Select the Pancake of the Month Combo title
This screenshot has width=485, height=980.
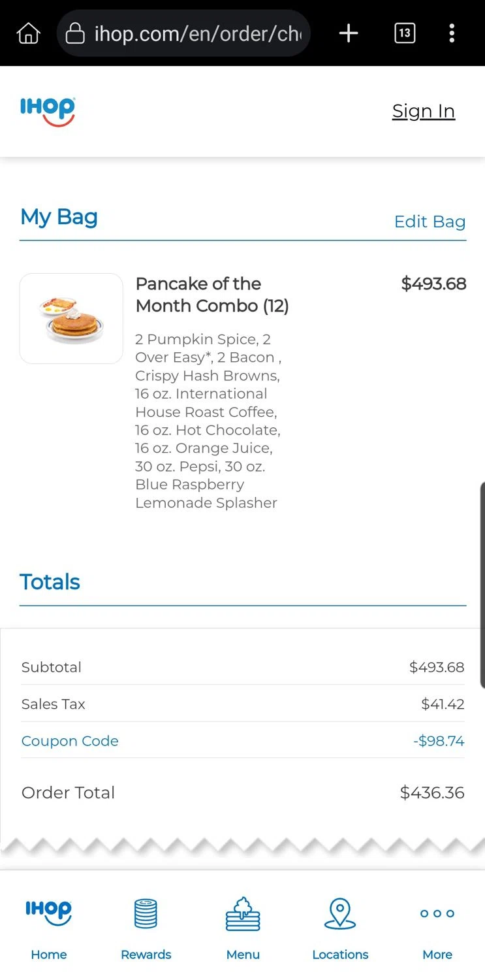click(211, 295)
